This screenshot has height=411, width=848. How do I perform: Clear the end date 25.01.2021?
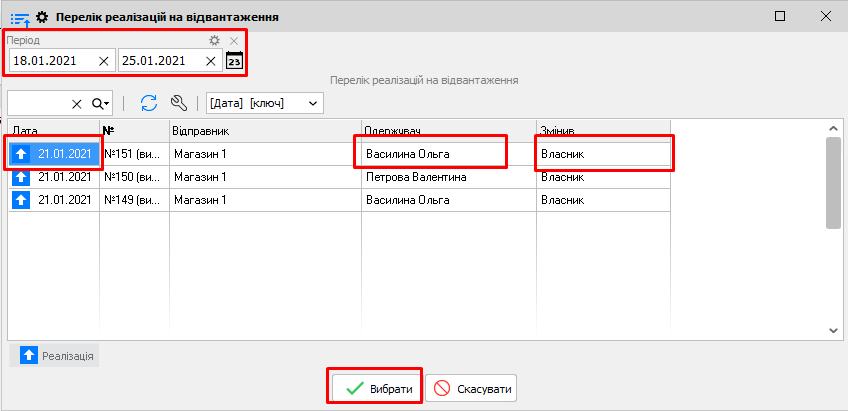pos(211,61)
